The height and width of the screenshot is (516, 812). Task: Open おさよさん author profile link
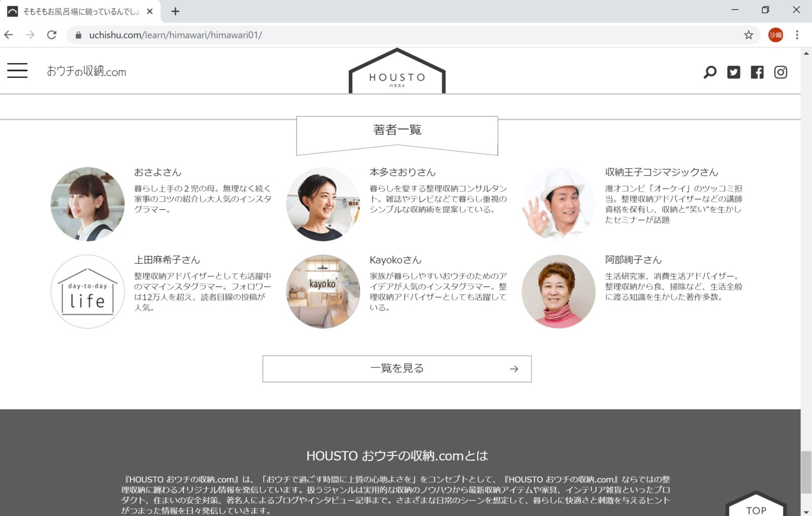pos(157,173)
